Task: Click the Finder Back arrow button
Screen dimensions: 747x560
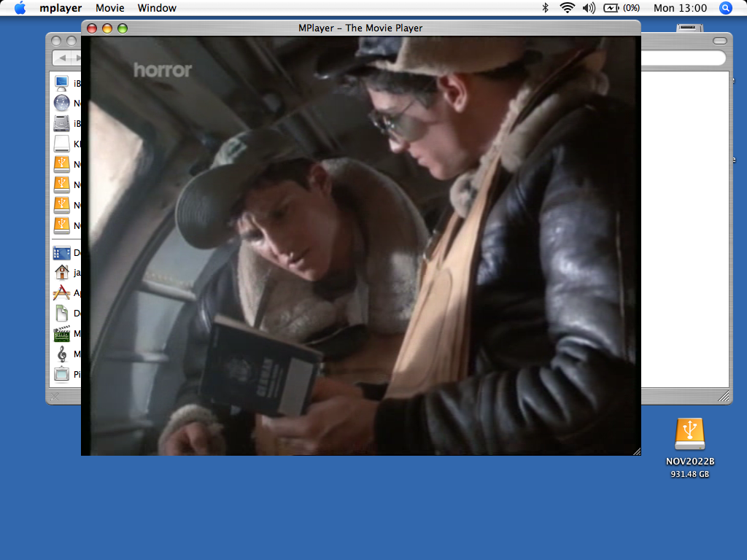Action: pos(63,58)
